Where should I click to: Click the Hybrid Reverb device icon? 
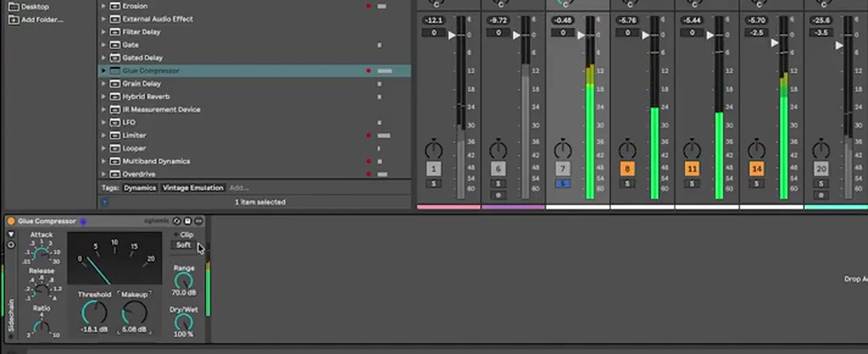click(x=115, y=96)
